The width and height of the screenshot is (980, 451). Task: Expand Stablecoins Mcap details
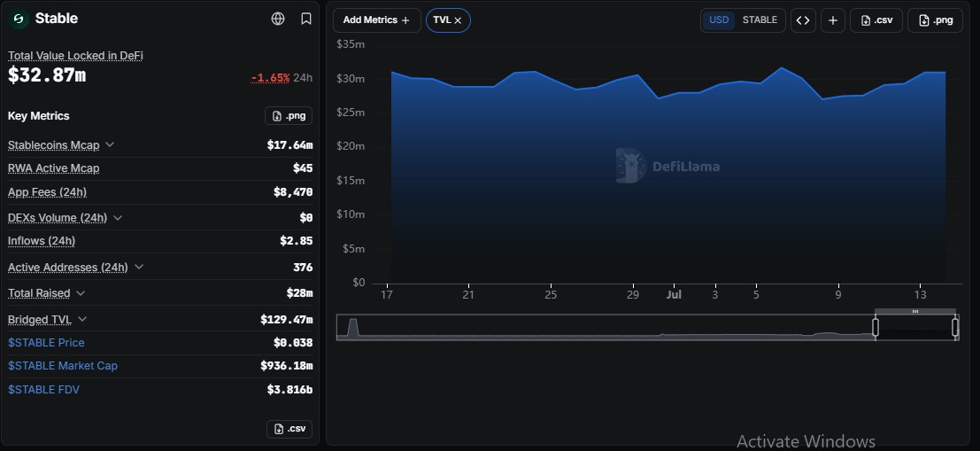click(x=110, y=144)
